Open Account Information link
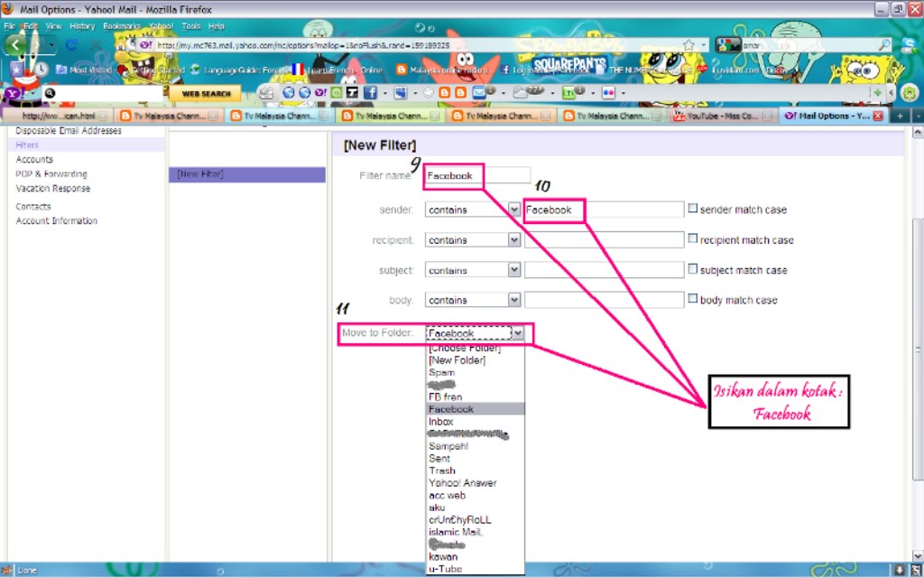The image size is (924, 578). click(x=57, y=220)
